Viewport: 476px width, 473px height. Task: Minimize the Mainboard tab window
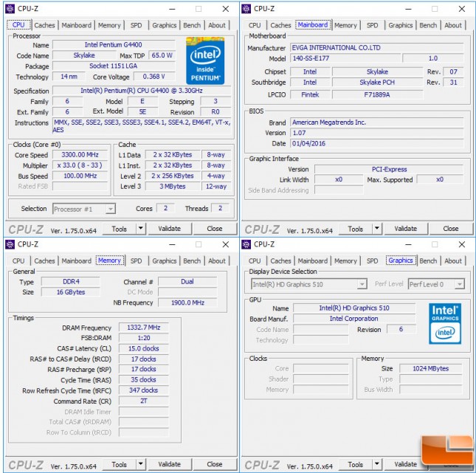pos(408,9)
